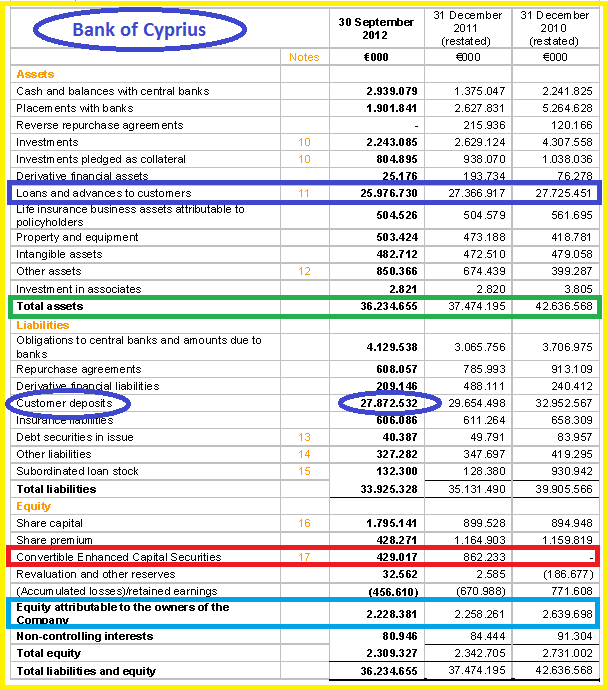
Task: Select 'Total liabilities and equity' row label
Action: [86, 671]
